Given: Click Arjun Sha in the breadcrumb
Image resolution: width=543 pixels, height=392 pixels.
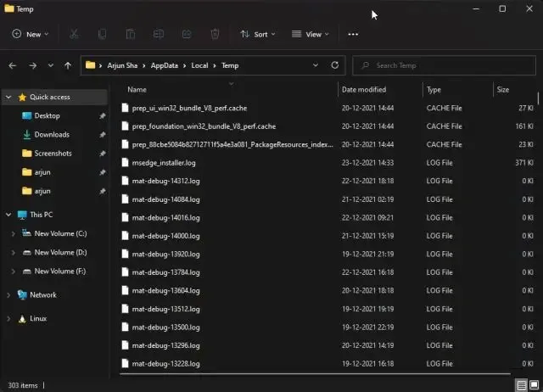Looking at the screenshot, I should click(122, 65).
